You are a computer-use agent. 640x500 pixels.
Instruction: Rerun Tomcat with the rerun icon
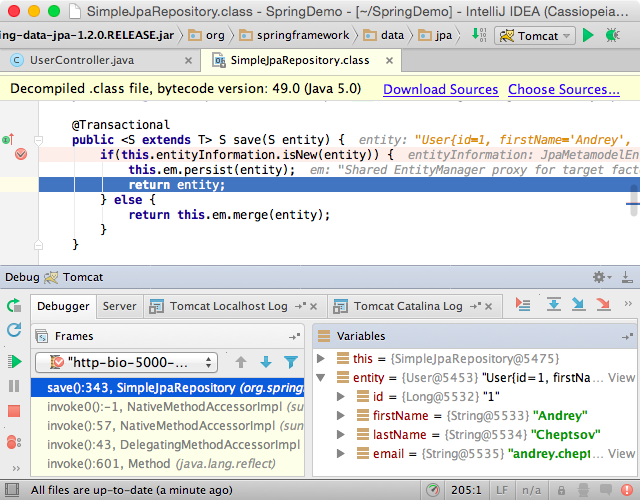14,305
